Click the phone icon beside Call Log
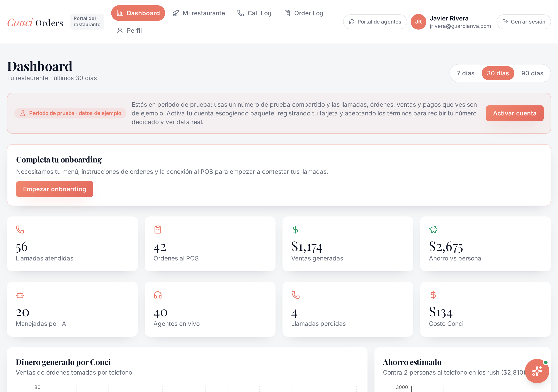Image resolution: width=558 pixels, height=392 pixels. coord(240,13)
